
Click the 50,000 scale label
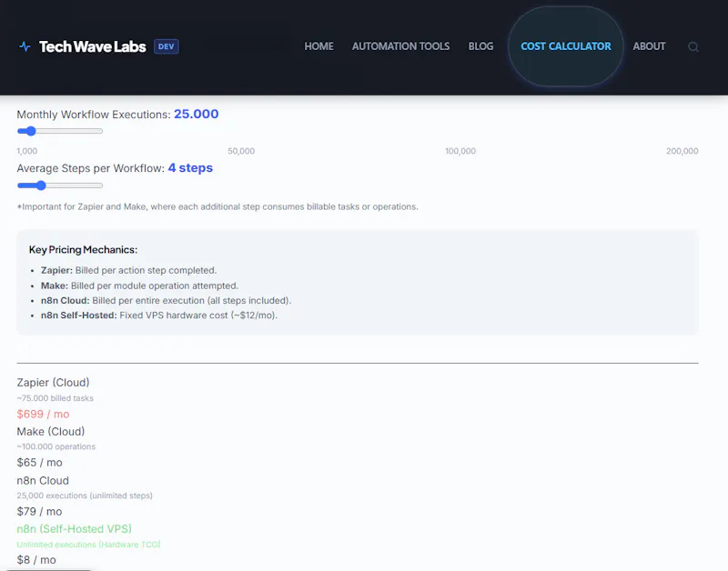pos(241,151)
